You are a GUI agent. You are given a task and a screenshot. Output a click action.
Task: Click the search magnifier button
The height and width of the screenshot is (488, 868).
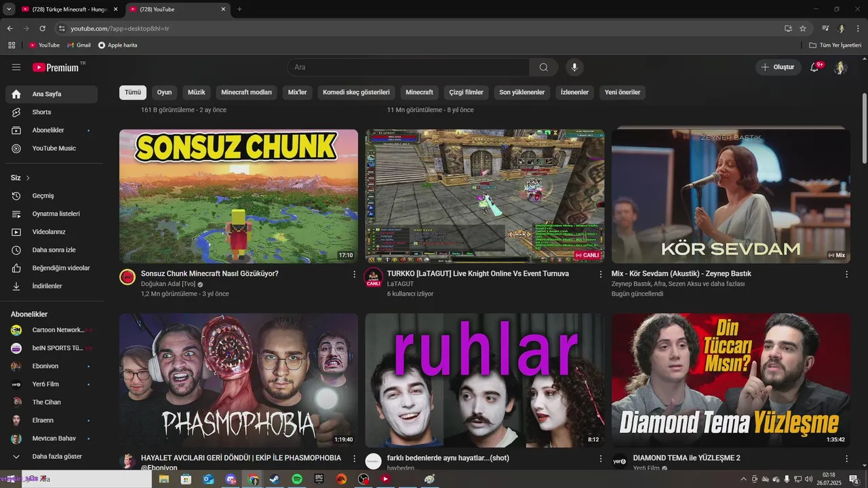(x=544, y=67)
